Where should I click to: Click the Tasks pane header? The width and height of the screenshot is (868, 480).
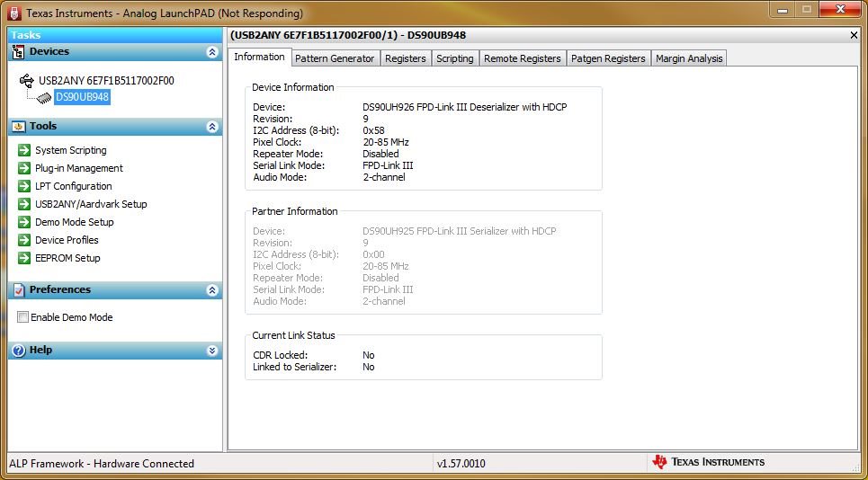click(x=115, y=35)
